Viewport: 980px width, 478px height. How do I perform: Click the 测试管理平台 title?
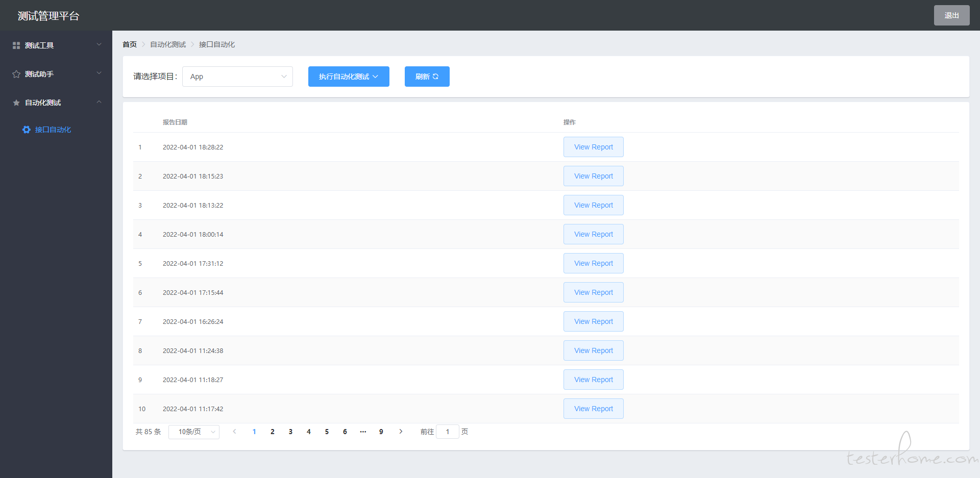click(48, 16)
